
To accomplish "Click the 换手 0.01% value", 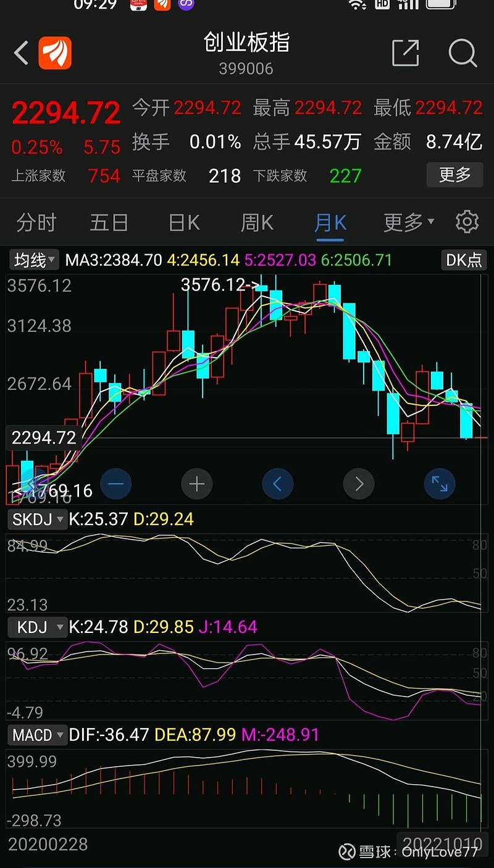I will (215, 143).
